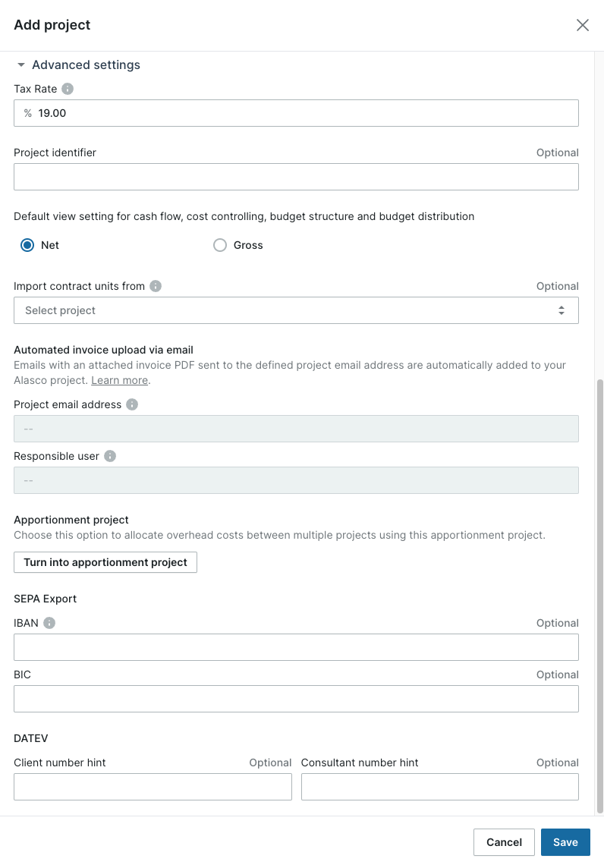This screenshot has width=604, height=868.
Task: Click the Save button
Action: click(565, 842)
